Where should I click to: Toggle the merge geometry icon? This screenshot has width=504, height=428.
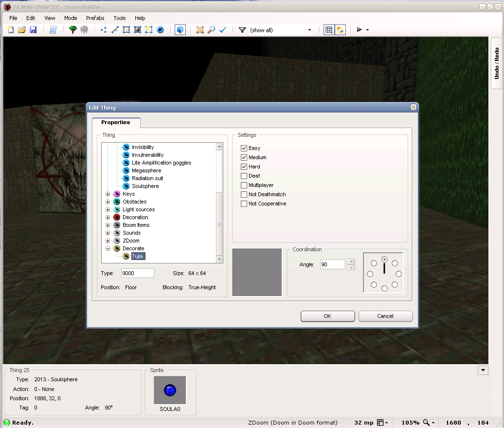[340, 30]
